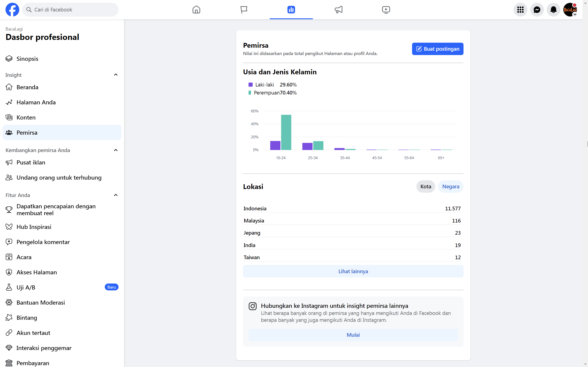Image resolution: width=588 pixels, height=367 pixels.
Task: Collapse the Fitur Anda section
Action: [x=116, y=195]
